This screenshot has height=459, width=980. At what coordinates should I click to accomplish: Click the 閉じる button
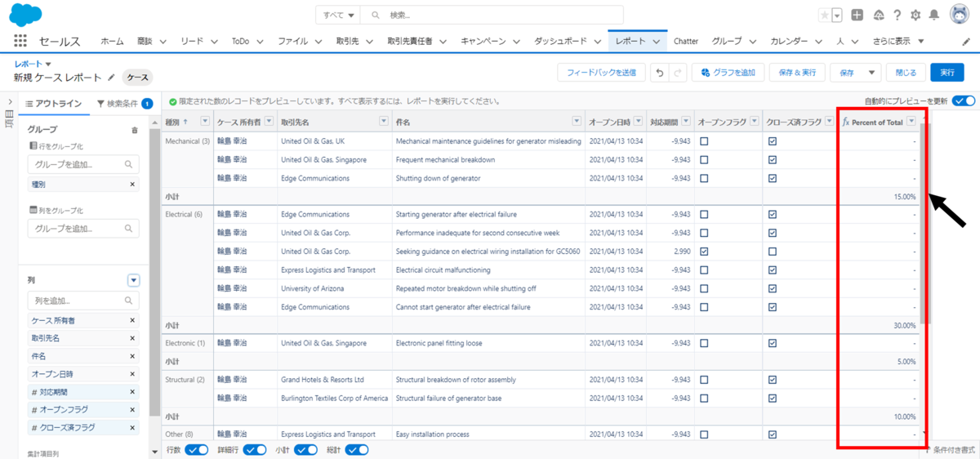[x=906, y=73]
